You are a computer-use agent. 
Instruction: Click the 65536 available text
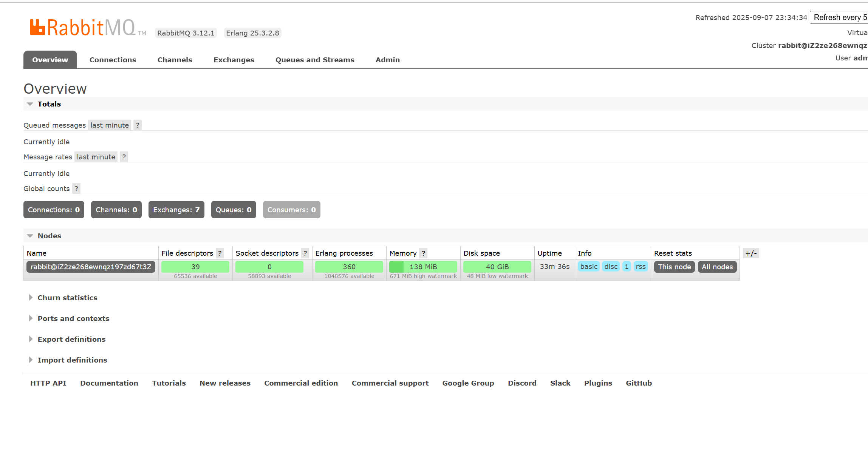coord(195,276)
